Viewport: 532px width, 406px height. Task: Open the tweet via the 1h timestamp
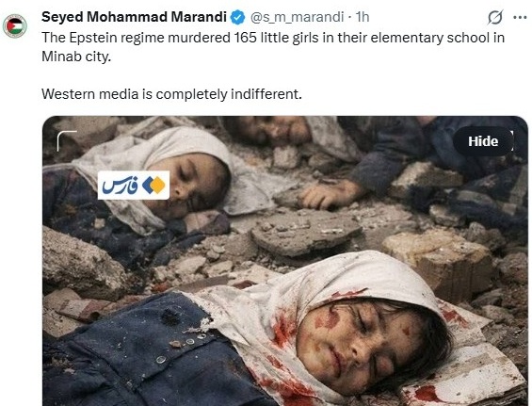[363, 17]
